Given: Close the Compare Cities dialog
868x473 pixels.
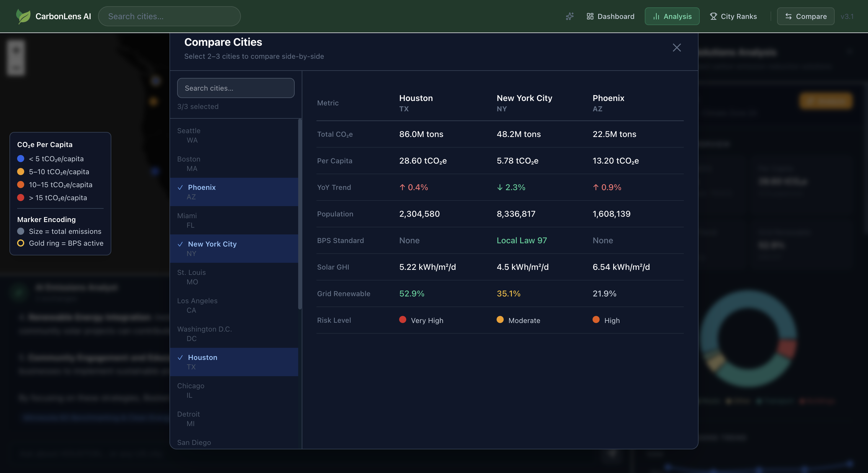Looking at the screenshot, I should tap(677, 48).
